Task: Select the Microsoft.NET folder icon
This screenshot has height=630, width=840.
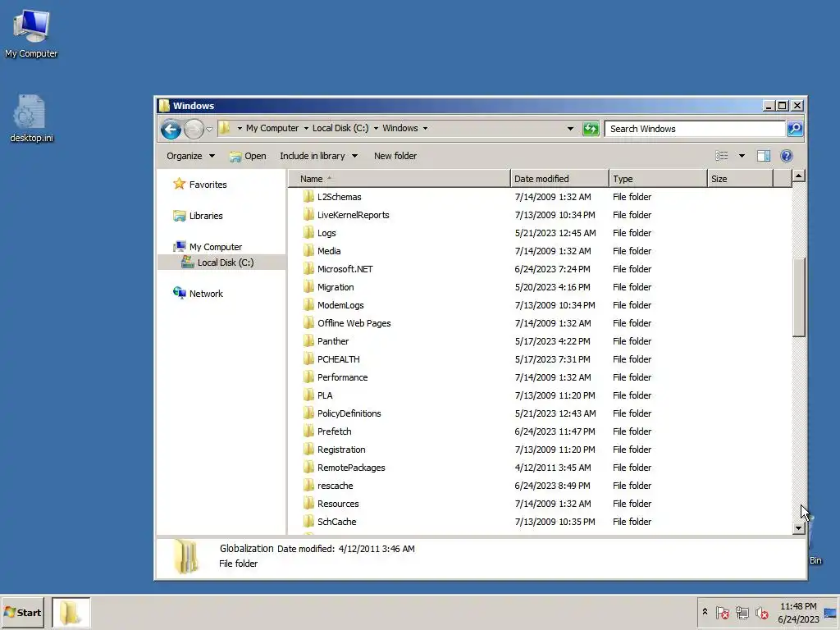Action: (308, 269)
